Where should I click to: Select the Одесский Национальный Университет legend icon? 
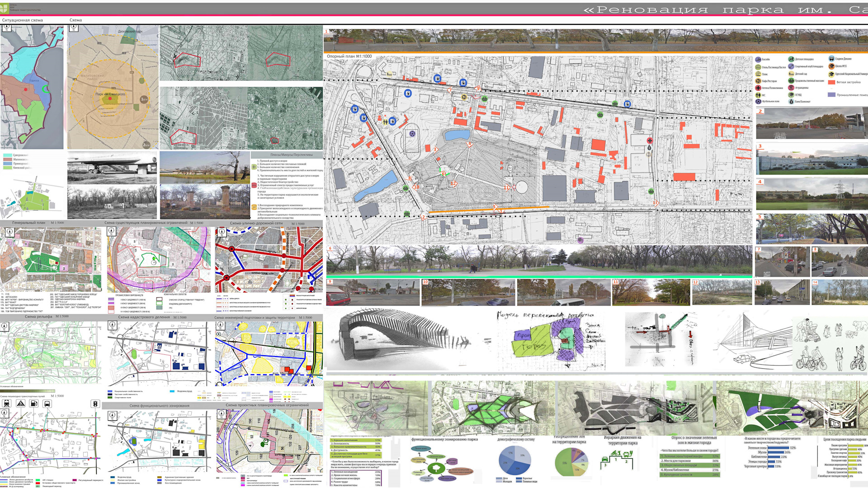pos(831,74)
